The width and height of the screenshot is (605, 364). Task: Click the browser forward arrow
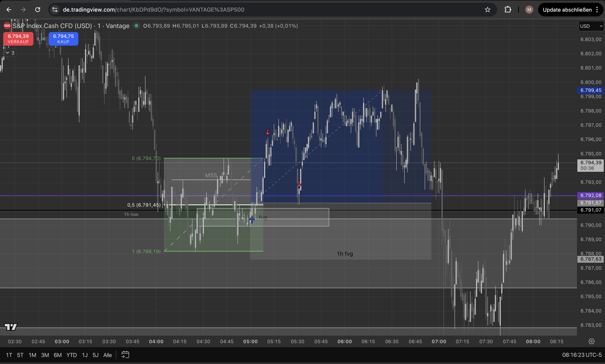[x=23, y=10]
